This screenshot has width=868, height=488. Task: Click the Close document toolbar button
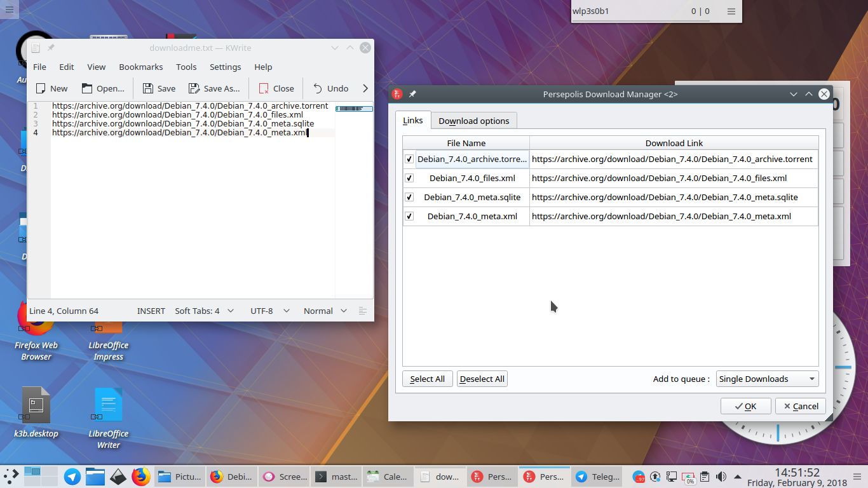[276, 88]
